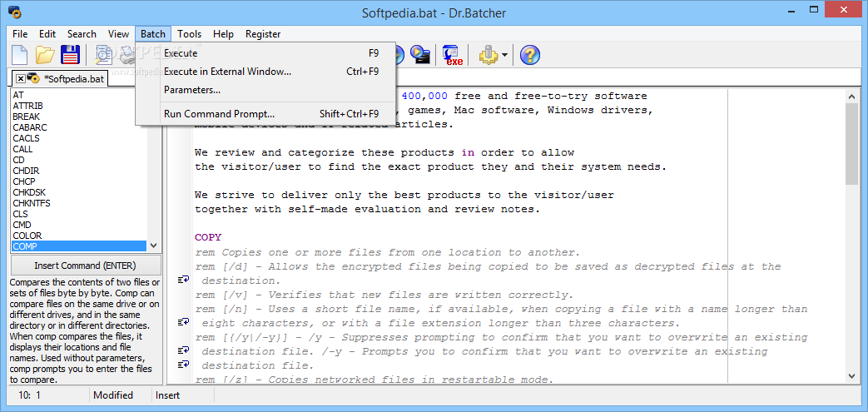Click the command list scroll-down arrow
Image resolution: width=868 pixels, height=412 pixels.
tap(153, 246)
